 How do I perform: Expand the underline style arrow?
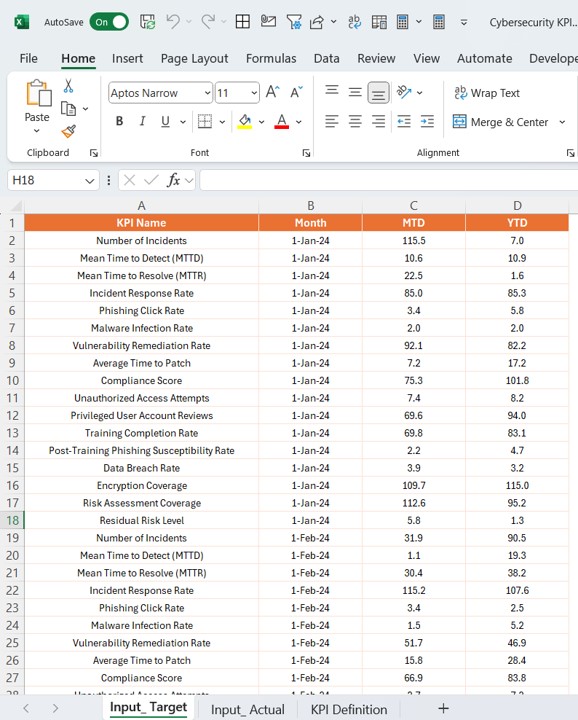(183, 122)
